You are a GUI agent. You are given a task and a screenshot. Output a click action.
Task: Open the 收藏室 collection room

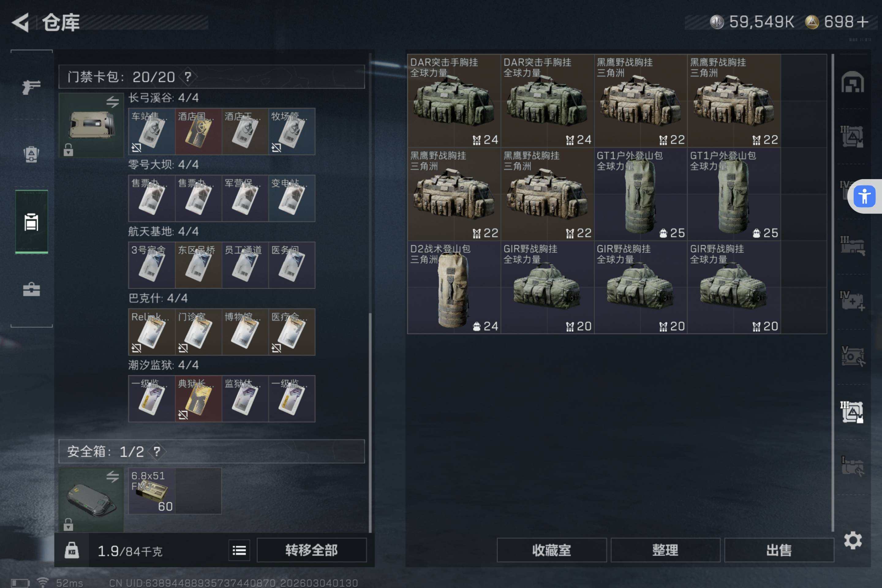click(x=552, y=550)
